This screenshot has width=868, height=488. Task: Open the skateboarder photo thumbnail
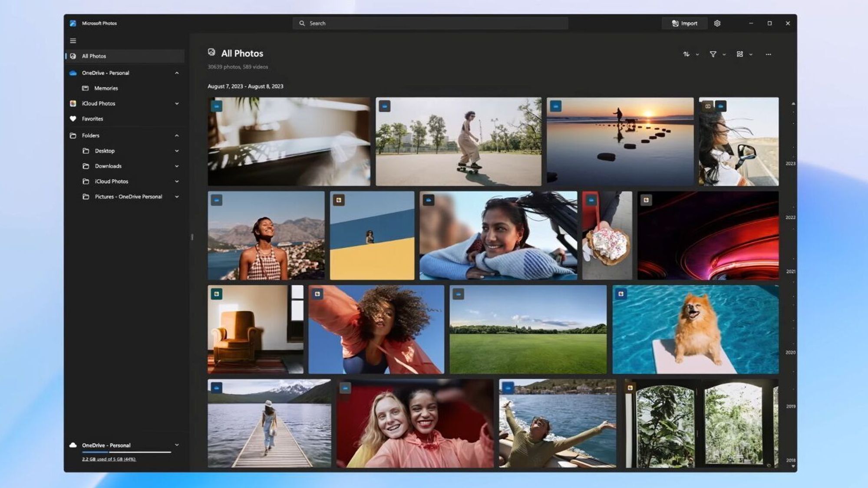(x=459, y=142)
